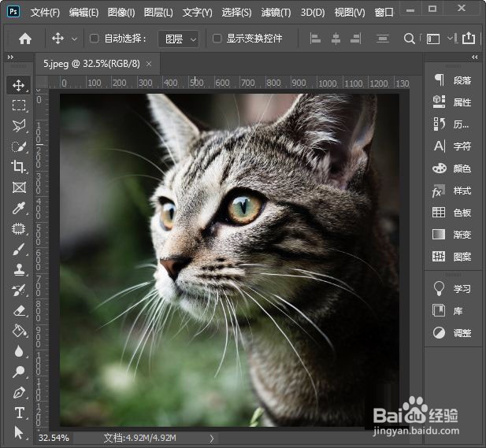This screenshot has width=486, height=448.
Task: Select the Eyedropper tool
Action: 19,208
